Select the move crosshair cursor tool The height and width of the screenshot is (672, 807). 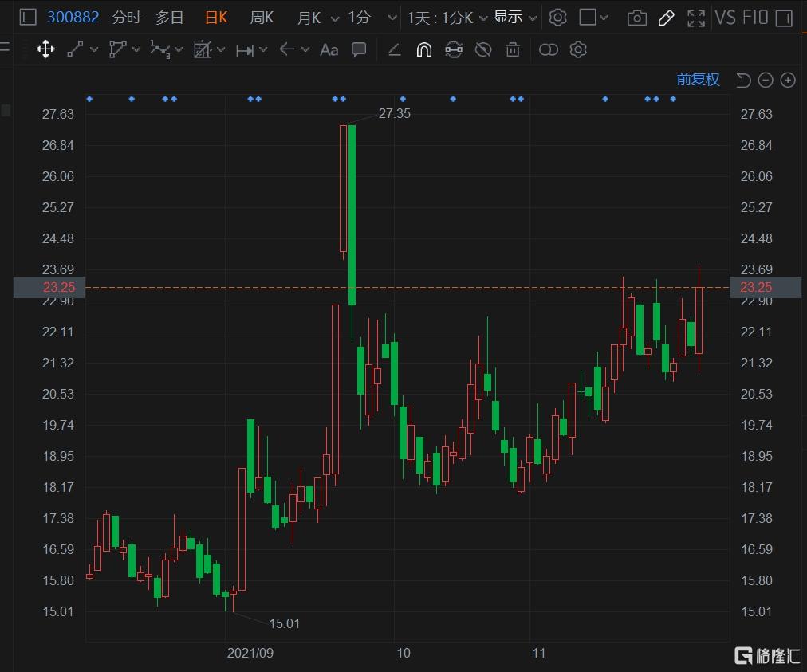[x=45, y=50]
